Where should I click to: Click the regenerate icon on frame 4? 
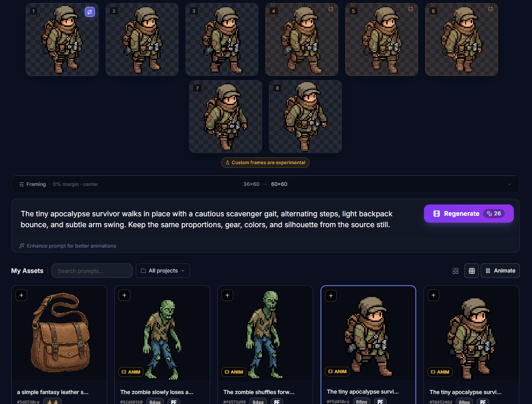330,9
